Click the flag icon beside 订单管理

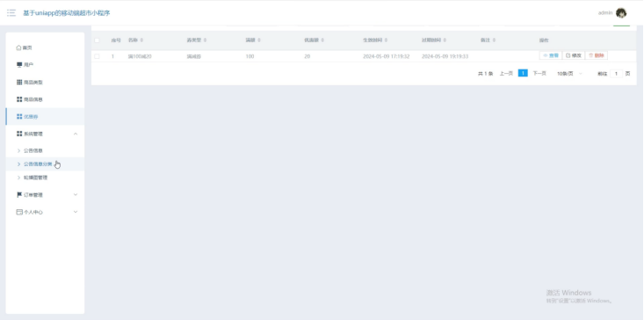[19, 194]
